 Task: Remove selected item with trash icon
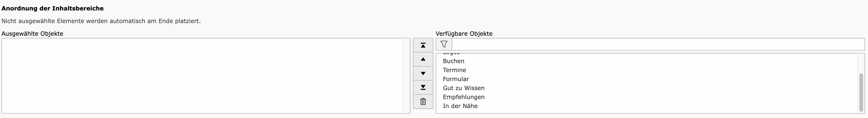(423, 101)
